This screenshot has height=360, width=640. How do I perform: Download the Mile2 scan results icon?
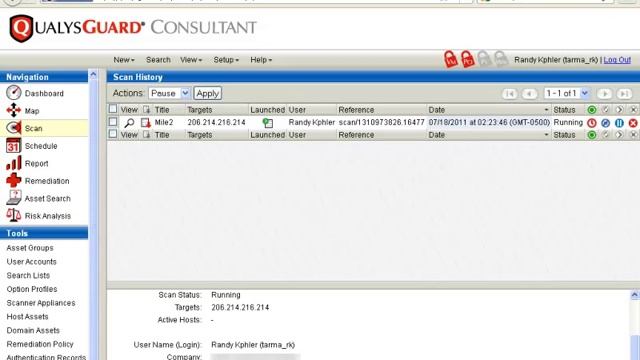point(146,122)
